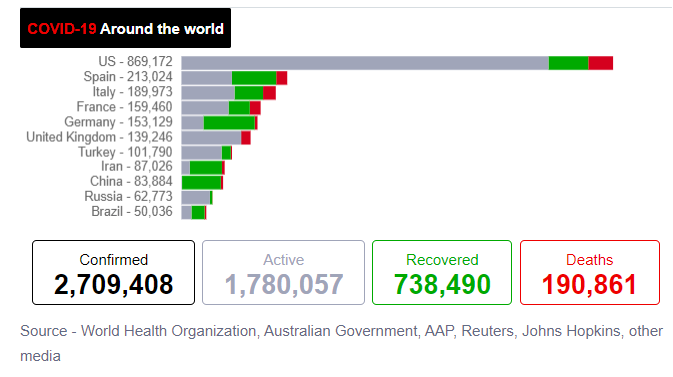Image resolution: width=673 pixels, height=377 pixels.
Task: Click the Turkey - 101,790 label
Action: point(125,152)
